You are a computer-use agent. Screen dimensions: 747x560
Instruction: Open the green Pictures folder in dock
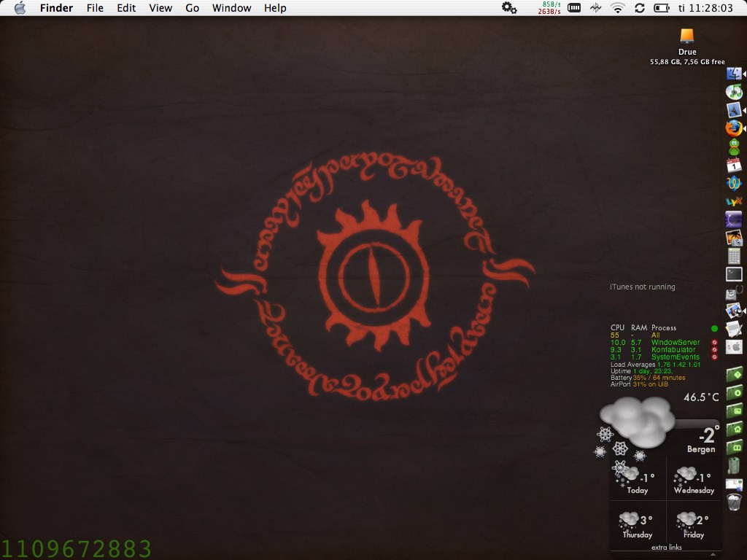[734, 411]
